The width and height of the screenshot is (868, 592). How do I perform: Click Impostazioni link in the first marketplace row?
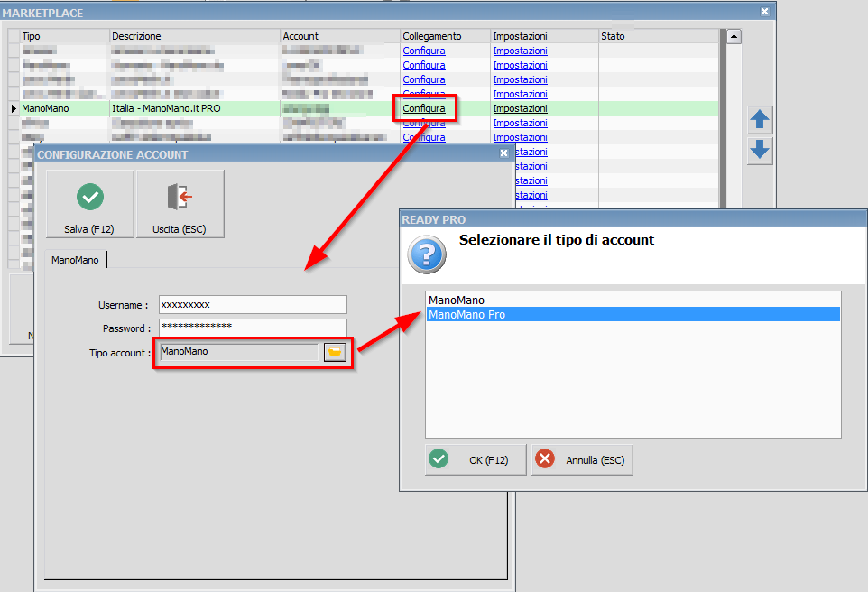[x=520, y=51]
